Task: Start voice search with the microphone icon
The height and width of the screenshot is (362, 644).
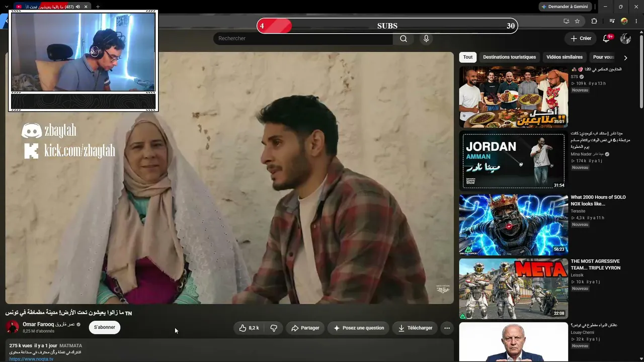Action: tap(426, 39)
